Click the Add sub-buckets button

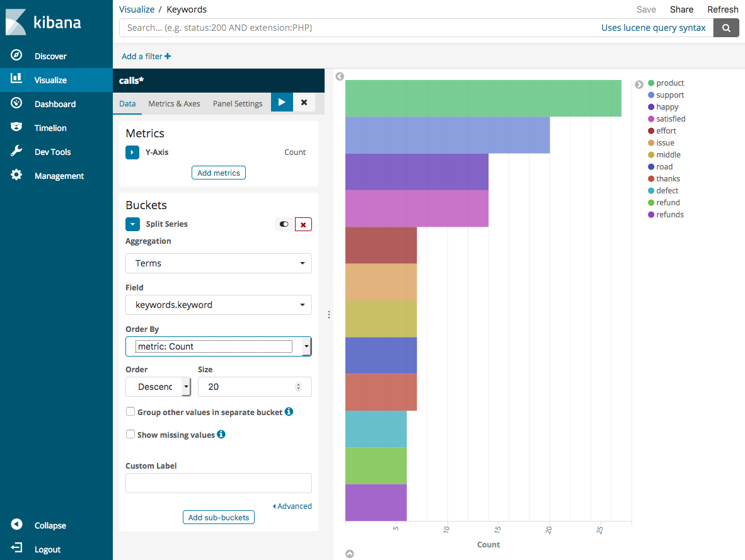218,517
